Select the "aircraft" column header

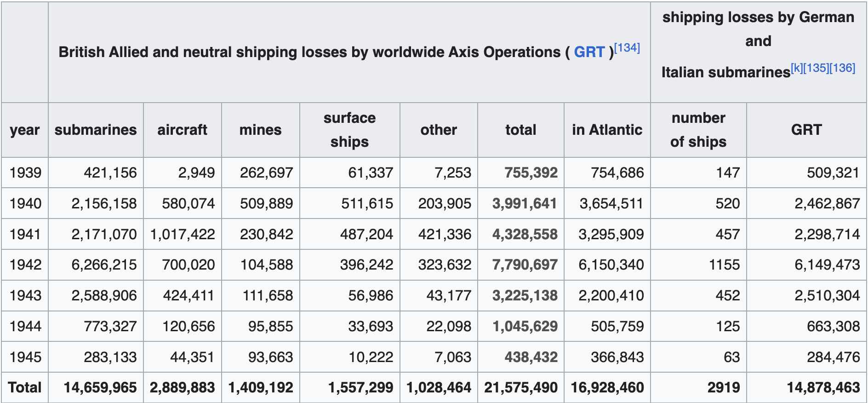[x=182, y=130]
